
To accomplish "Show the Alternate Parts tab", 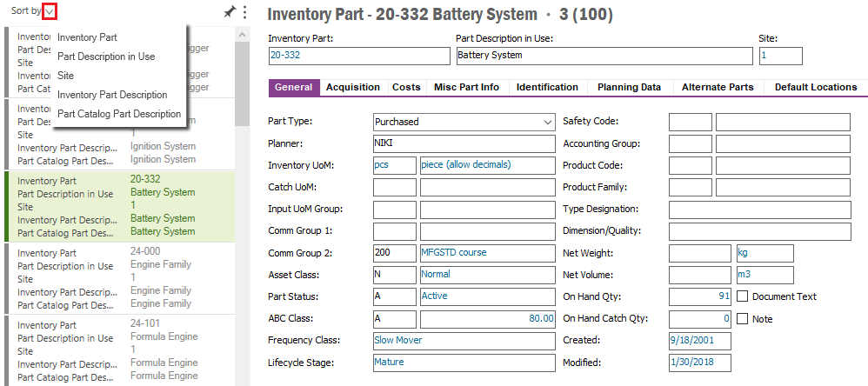I will coord(718,87).
